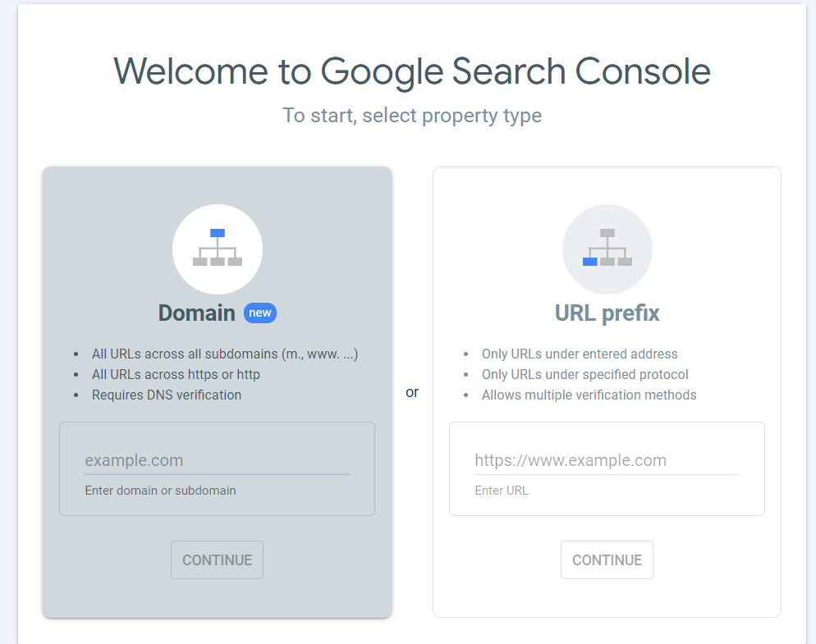
Task: Click 'Allows multiple verification methods' bullet text
Action: pos(589,395)
